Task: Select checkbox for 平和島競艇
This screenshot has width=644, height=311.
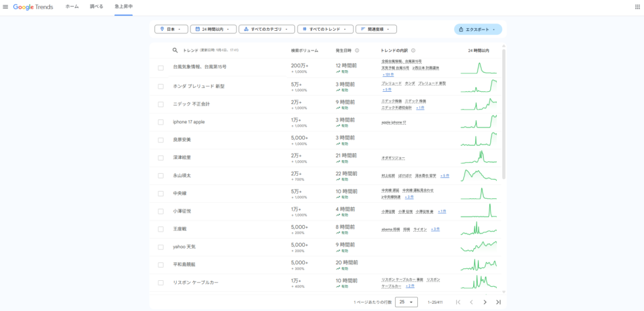Action: click(160, 264)
